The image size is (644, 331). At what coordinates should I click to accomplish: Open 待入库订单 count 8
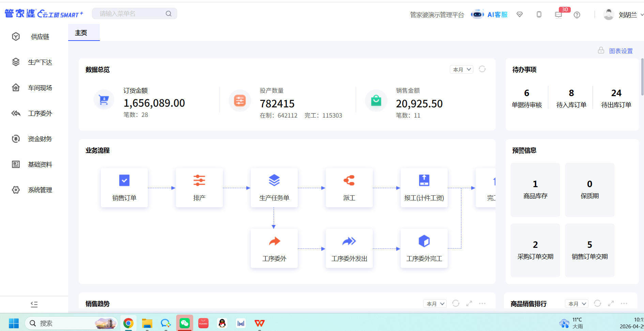pos(571,98)
